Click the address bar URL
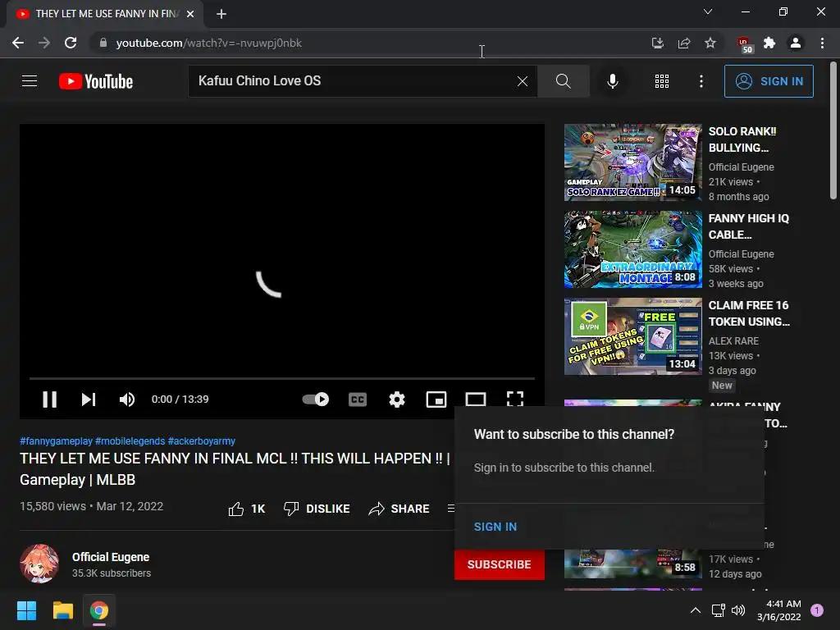The image size is (840, 630). 209,43
